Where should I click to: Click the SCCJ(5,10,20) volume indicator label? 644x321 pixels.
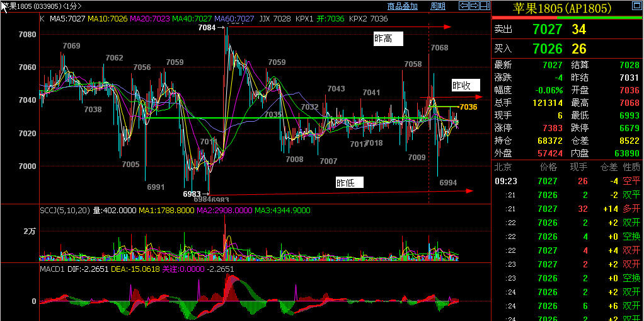click(x=65, y=210)
